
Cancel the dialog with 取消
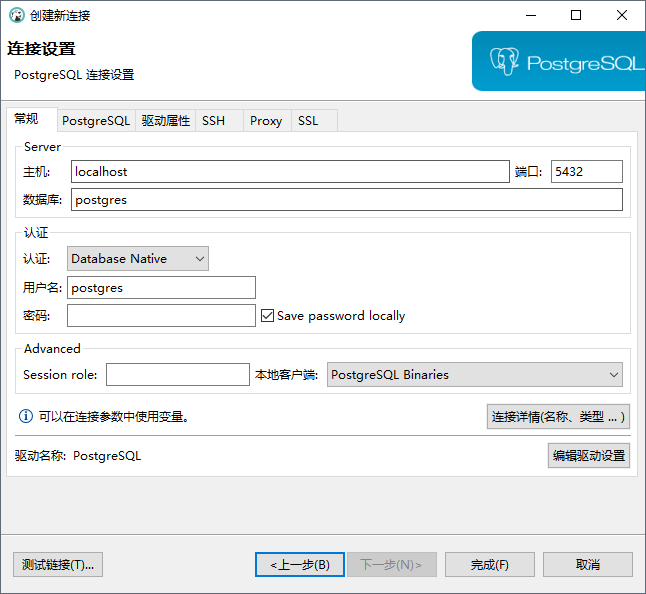point(588,564)
